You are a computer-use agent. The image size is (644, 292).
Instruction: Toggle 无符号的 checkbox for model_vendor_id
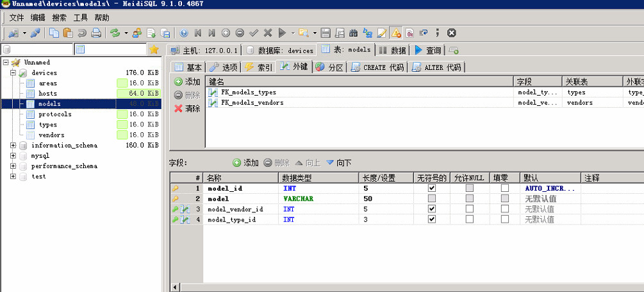(x=432, y=209)
